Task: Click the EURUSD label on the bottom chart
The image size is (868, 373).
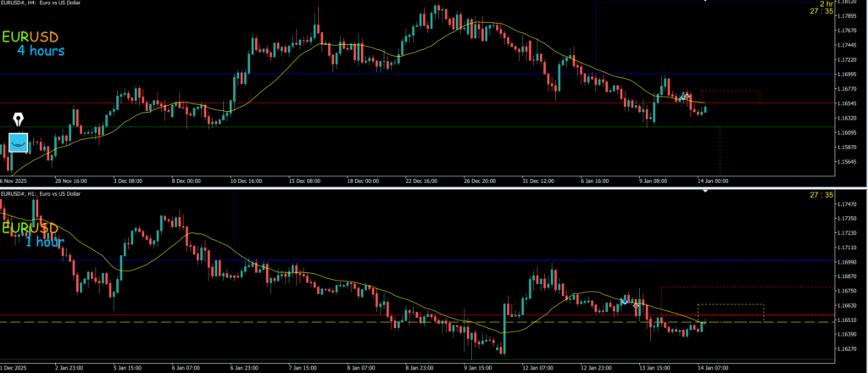Action: click(x=31, y=228)
